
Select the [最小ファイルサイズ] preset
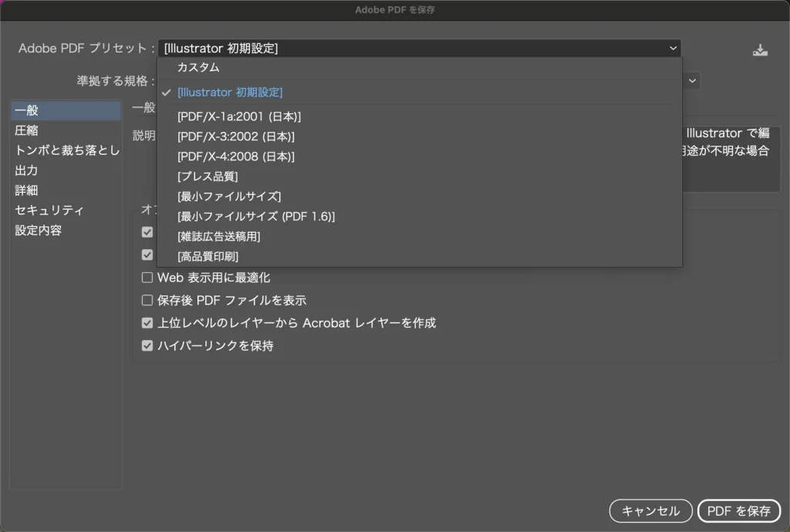pos(420,197)
